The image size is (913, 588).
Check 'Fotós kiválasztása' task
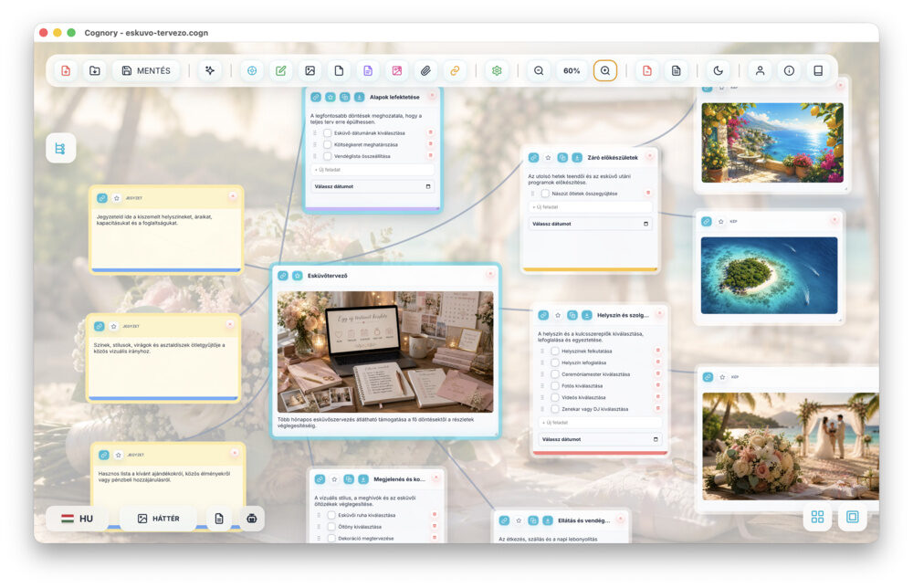point(555,386)
